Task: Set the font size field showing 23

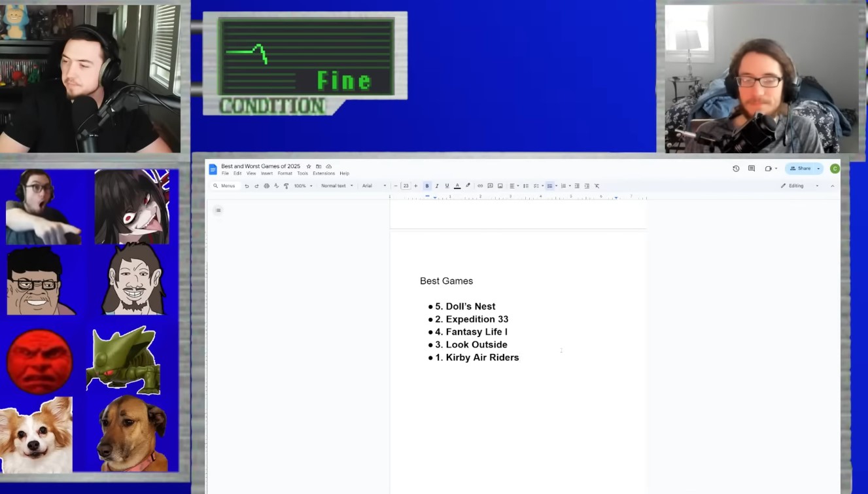Action: (x=406, y=186)
